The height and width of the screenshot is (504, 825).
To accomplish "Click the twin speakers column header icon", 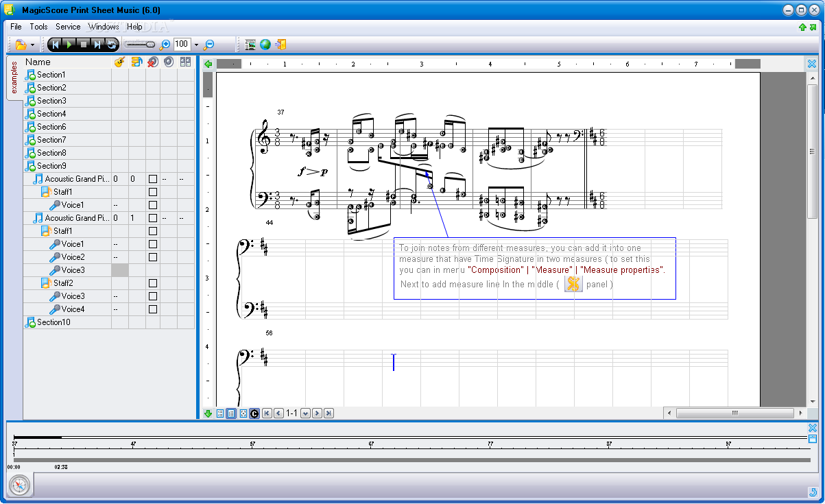I will tap(185, 62).
